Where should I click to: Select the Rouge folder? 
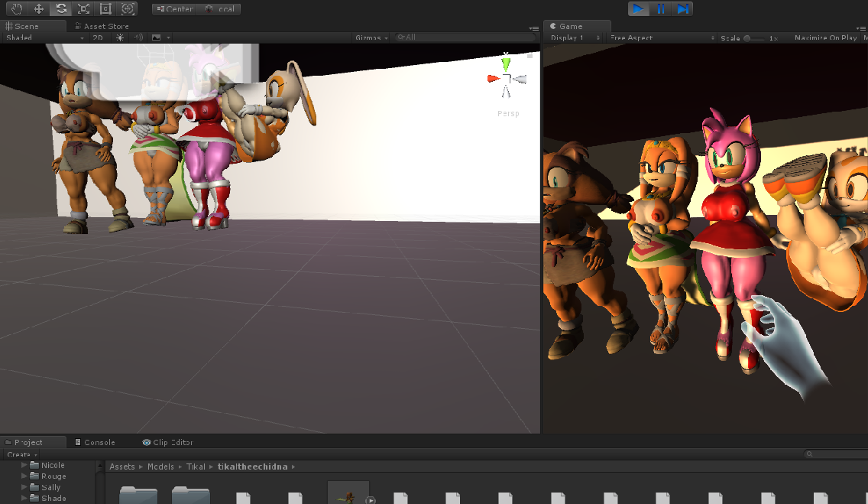(48, 476)
